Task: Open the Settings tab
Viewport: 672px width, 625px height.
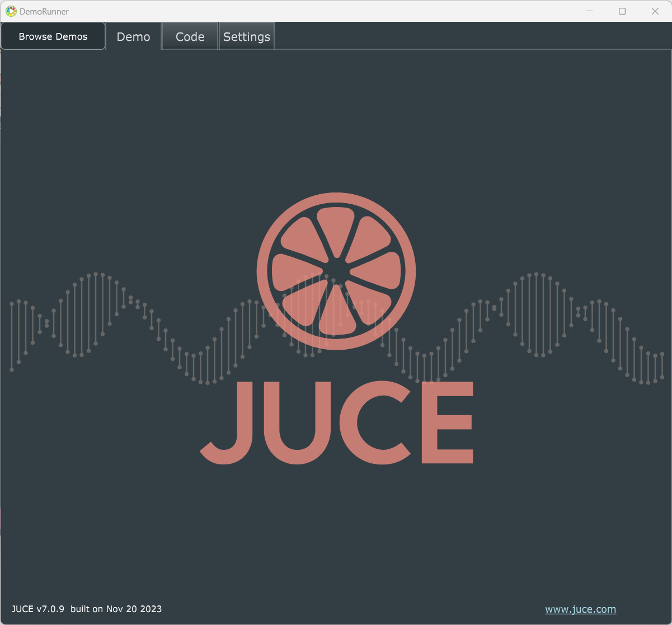Action: (x=247, y=37)
